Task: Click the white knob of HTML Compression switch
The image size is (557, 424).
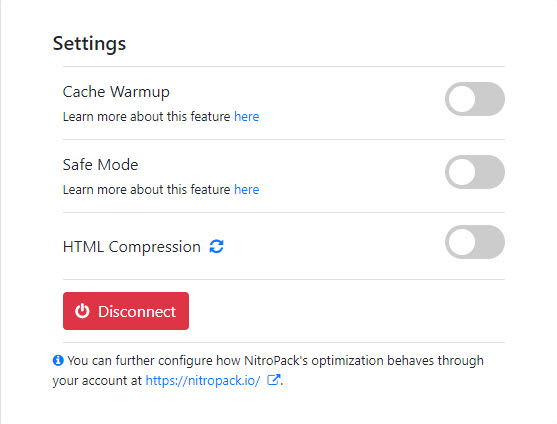Action: [462, 242]
